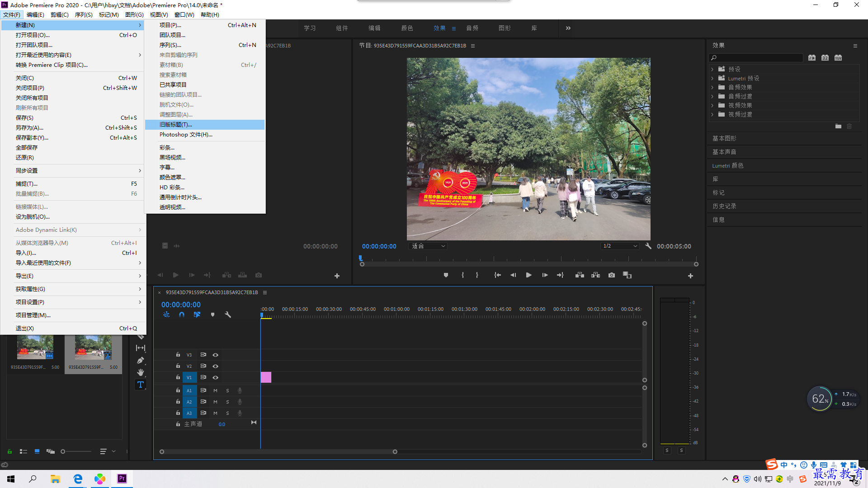Expand the 预设 effects folder

click(x=712, y=69)
